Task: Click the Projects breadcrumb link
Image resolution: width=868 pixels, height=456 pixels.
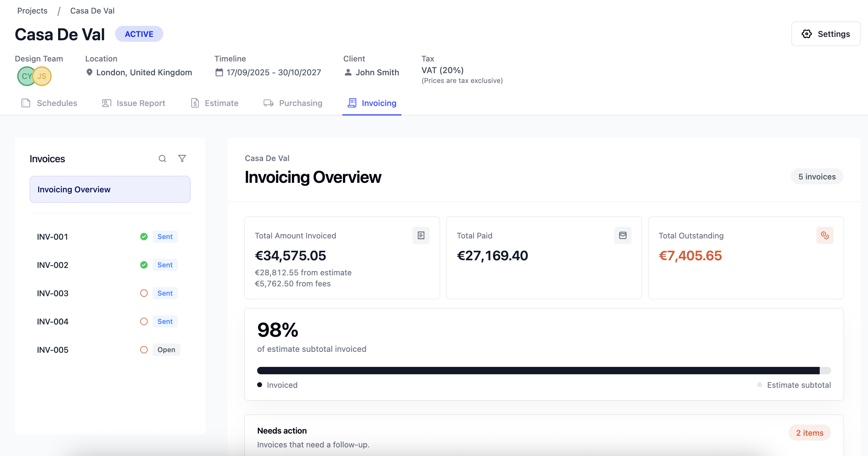Action: (32, 11)
